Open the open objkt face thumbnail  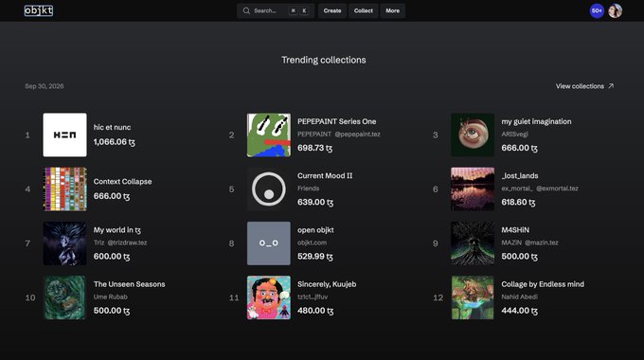click(269, 243)
